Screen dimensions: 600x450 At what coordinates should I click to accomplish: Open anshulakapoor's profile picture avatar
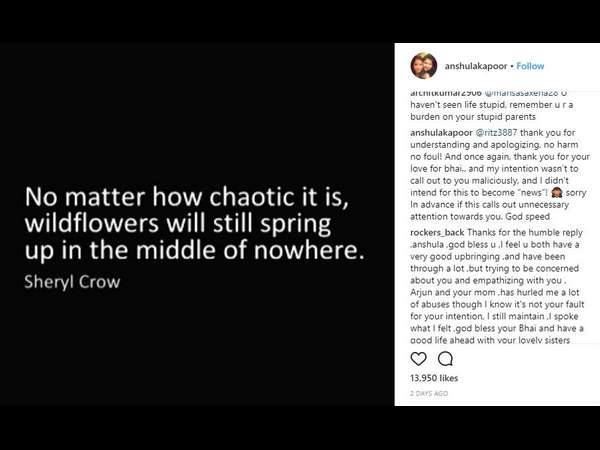point(423,66)
